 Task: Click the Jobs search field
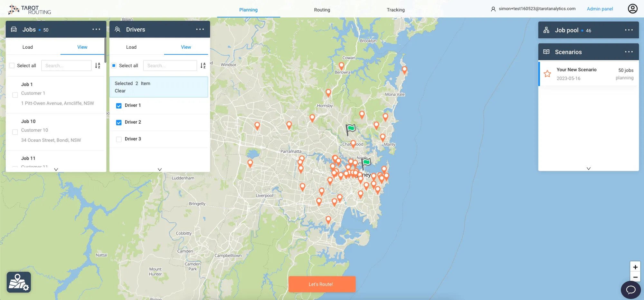tap(66, 65)
